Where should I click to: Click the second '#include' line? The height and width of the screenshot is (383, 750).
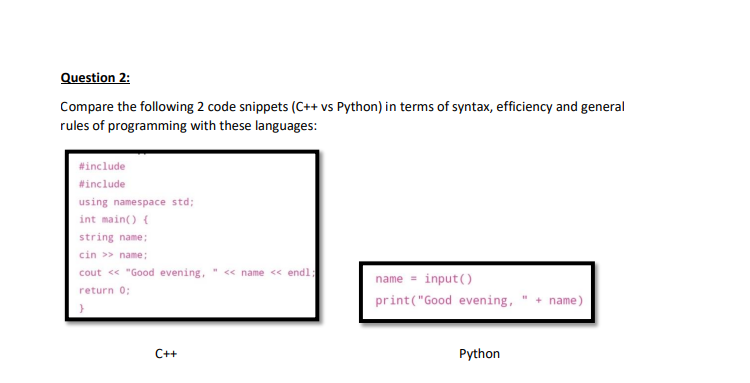tap(102, 184)
